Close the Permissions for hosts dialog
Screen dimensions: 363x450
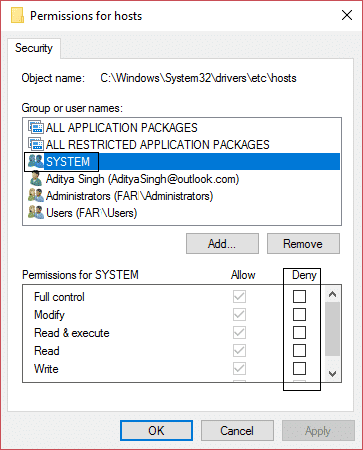[x=347, y=15]
